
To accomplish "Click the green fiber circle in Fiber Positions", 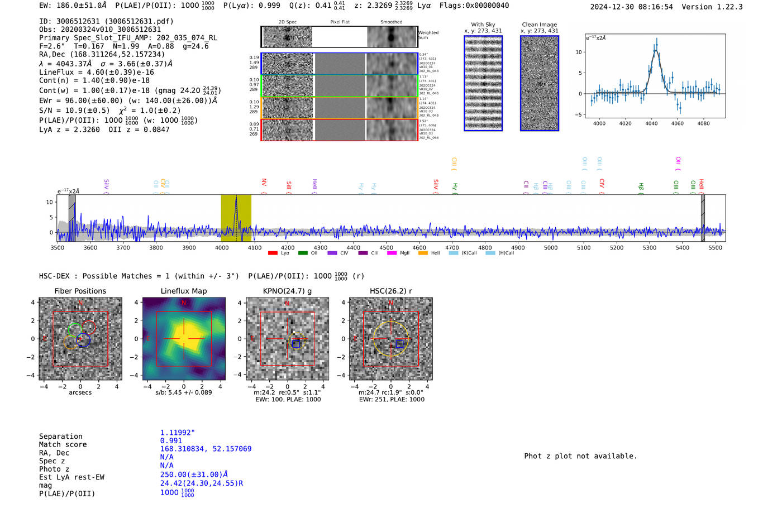I will pos(74,329).
